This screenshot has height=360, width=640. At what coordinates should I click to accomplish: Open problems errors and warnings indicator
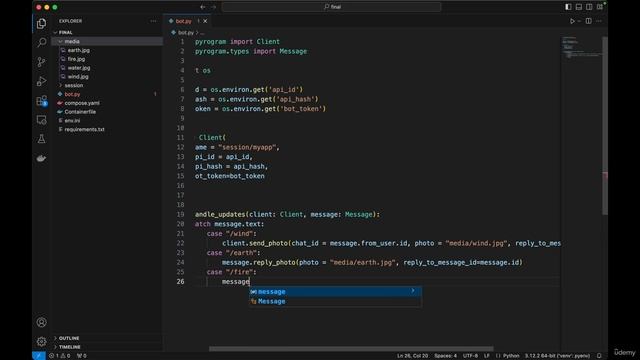60,356
